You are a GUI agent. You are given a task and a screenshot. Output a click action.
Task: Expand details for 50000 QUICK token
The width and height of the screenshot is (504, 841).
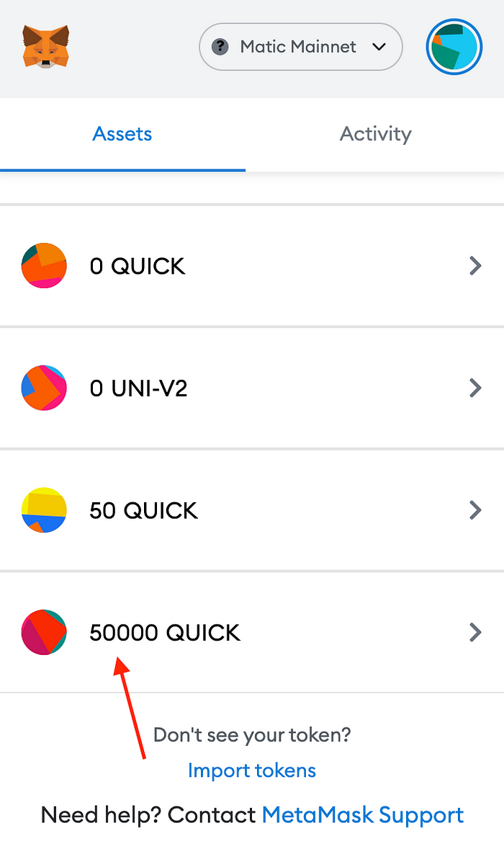tap(476, 633)
